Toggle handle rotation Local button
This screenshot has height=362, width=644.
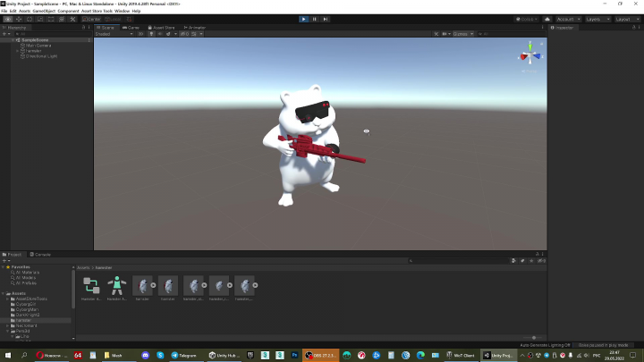(113, 20)
